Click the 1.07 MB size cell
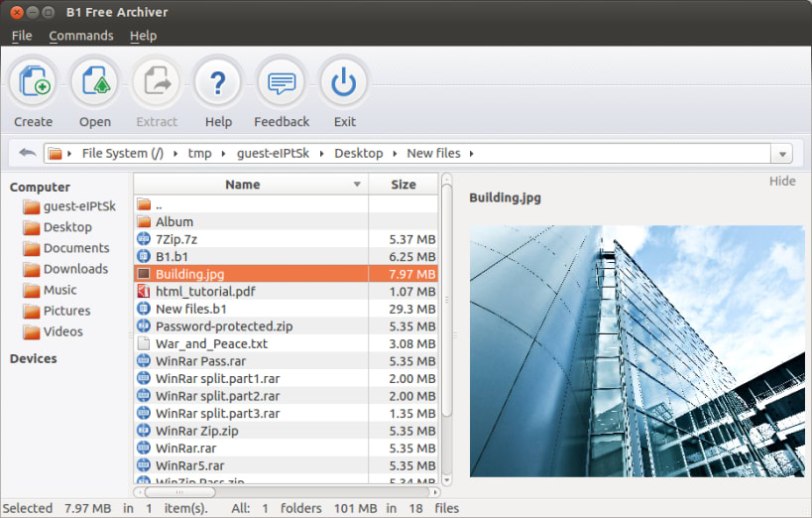Viewport: 812px width, 518px height. (412, 292)
